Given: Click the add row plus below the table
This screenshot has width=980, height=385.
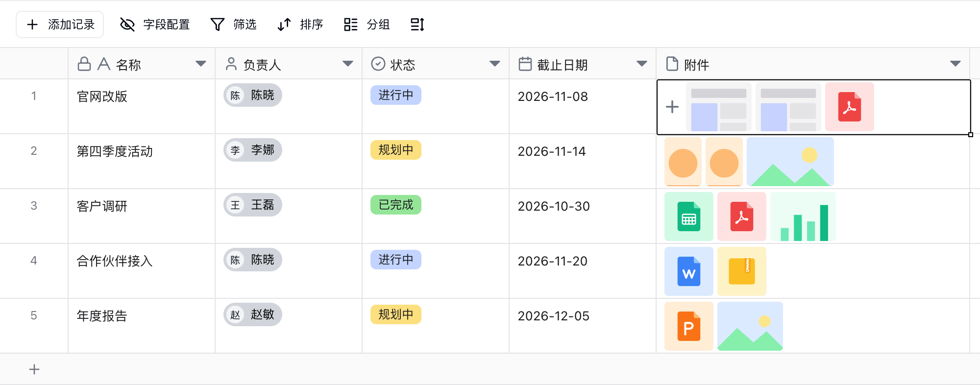Looking at the screenshot, I should (x=34, y=369).
